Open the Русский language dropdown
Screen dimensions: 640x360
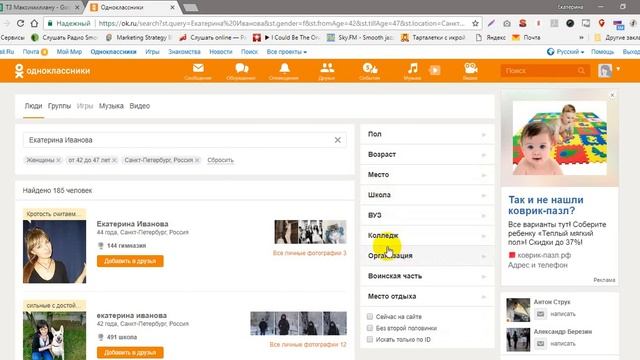pyautogui.click(x=566, y=52)
